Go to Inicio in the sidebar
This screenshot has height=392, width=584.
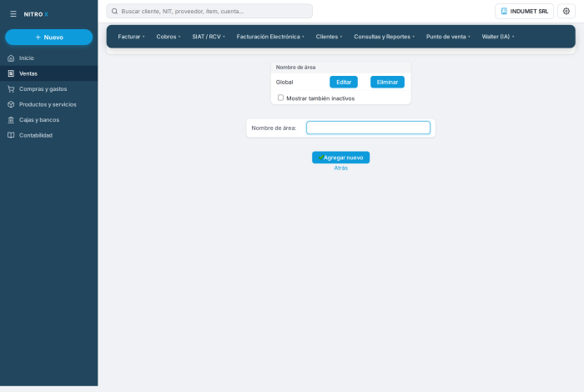48,58
